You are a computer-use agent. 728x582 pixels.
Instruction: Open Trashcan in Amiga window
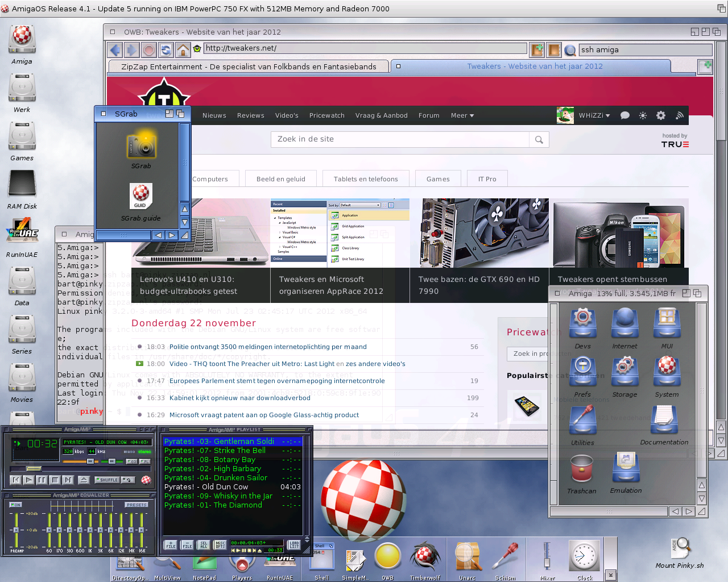[582, 468]
